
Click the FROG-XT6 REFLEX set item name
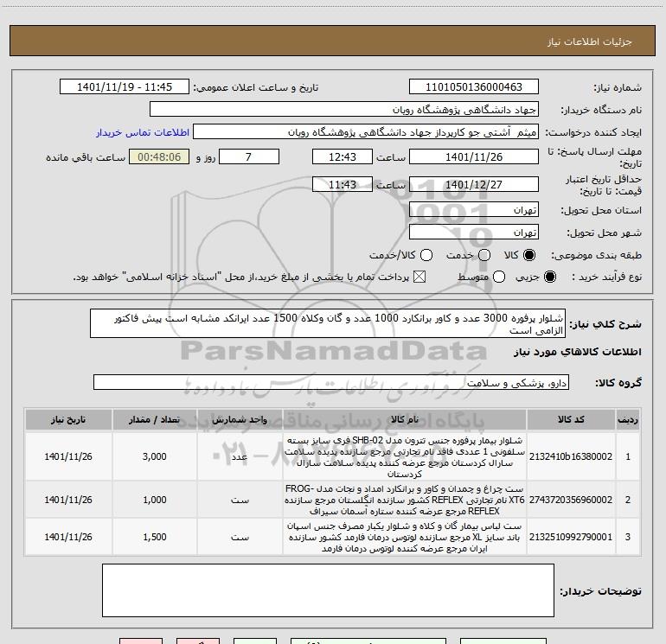tap(405, 500)
